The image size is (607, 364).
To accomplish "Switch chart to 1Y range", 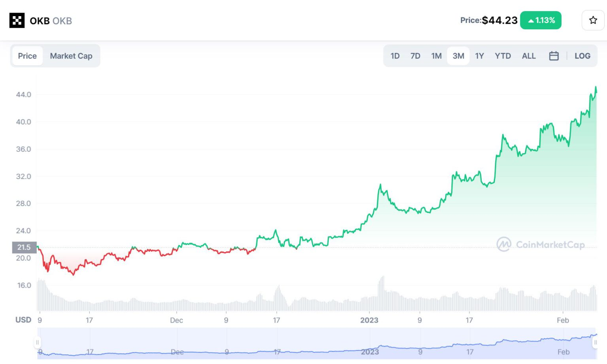I will [479, 56].
